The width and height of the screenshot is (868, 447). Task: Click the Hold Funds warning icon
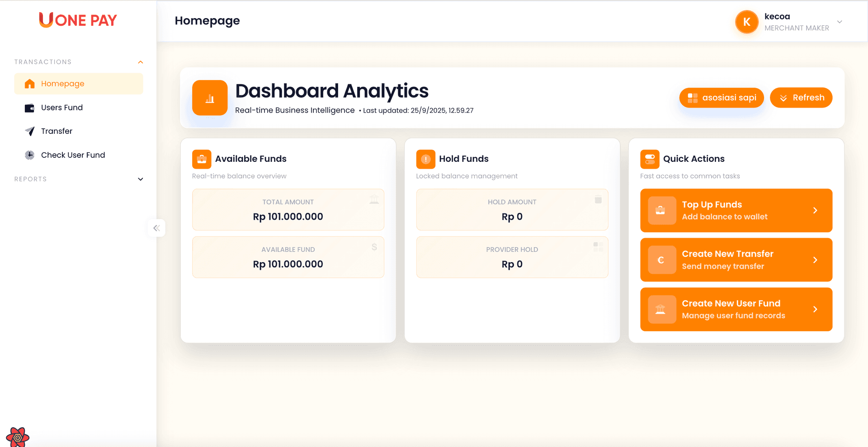[x=425, y=159]
